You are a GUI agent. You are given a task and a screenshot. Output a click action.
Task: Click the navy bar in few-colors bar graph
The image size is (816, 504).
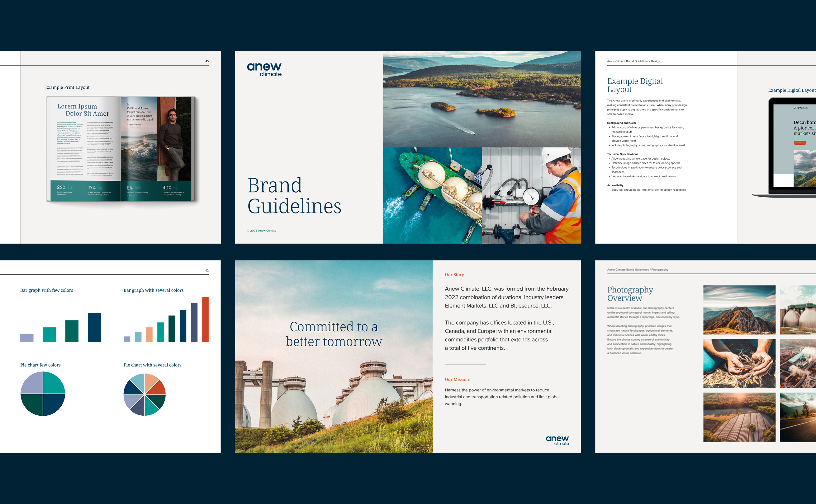coord(94,327)
